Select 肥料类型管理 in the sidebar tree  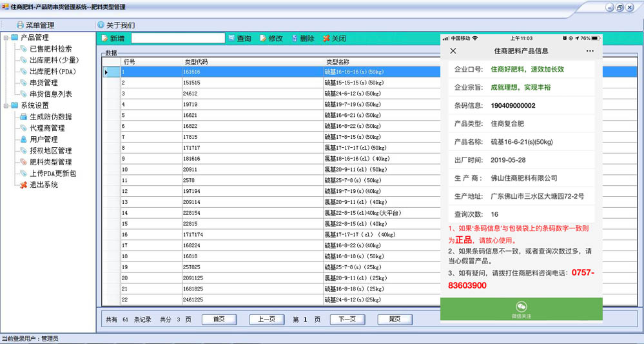(x=50, y=162)
